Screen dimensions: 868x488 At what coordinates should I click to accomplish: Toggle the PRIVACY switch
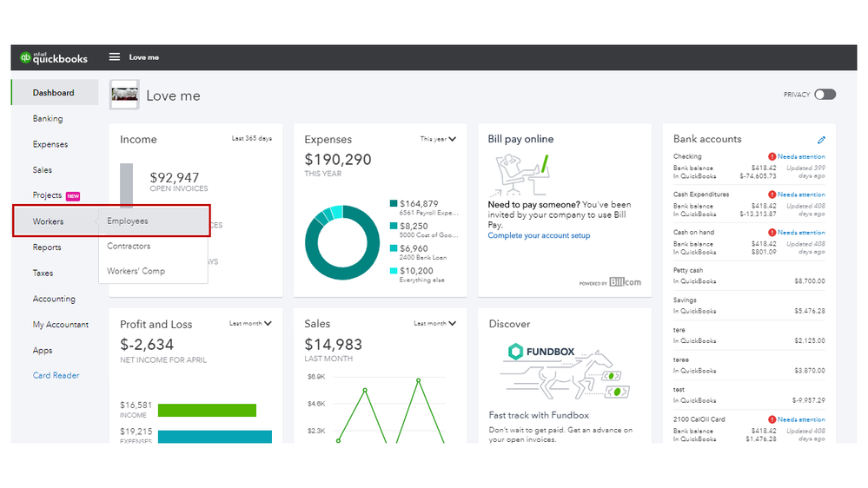pos(825,95)
